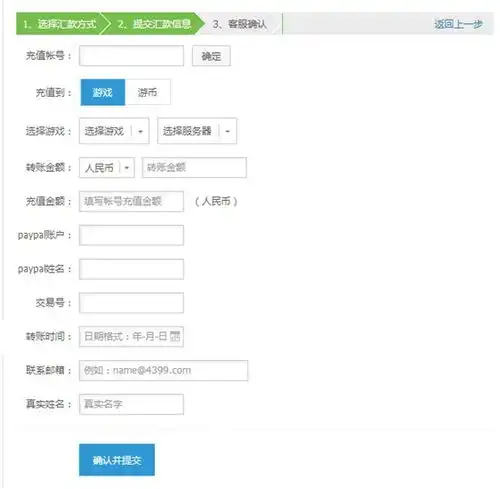Open the 选择游戏 dropdown
The width and height of the screenshot is (500, 489).
(x=114, y=131)
